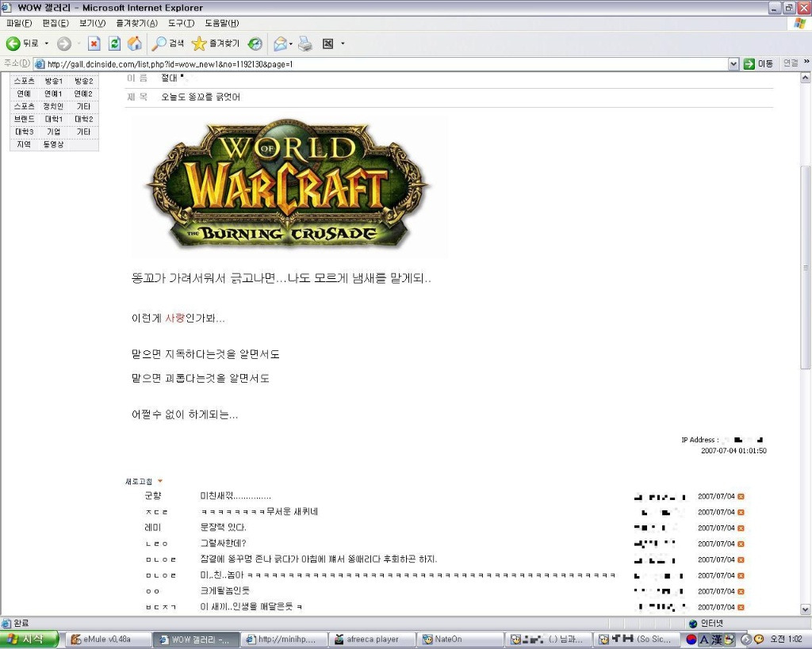Expand the address bar URL dropdown

click(x=733, y=64)
